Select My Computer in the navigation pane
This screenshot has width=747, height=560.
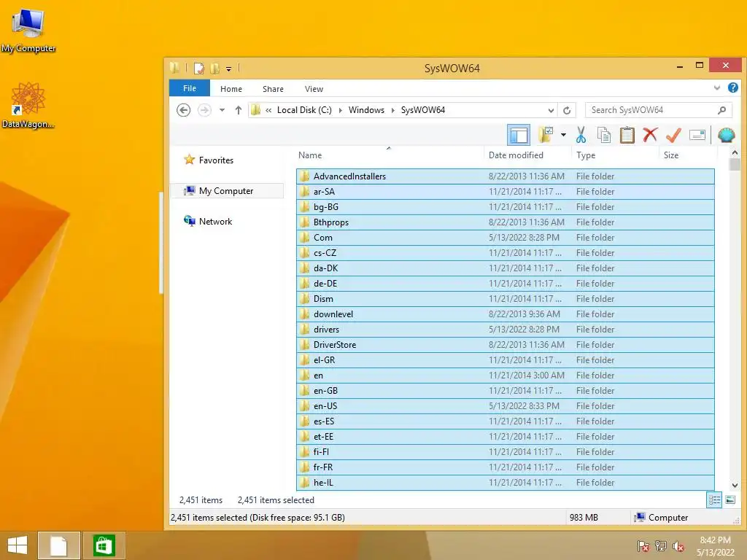[x=228, y=191]
